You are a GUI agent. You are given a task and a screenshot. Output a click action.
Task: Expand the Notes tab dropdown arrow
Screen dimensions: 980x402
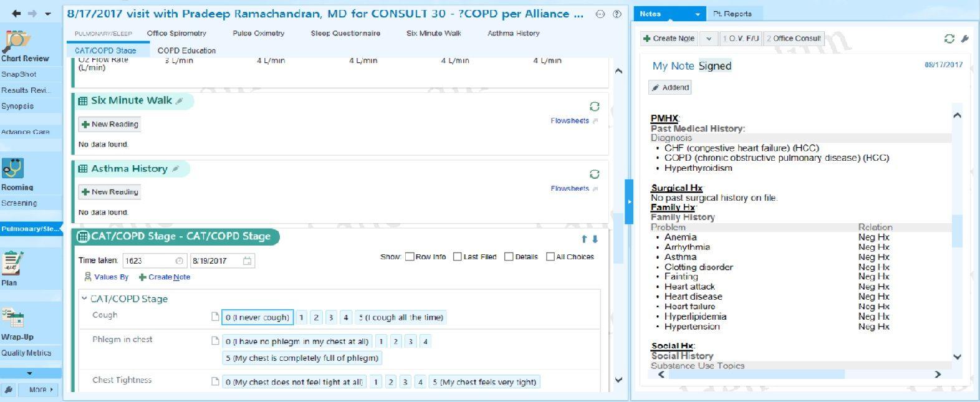coord(697,14)
